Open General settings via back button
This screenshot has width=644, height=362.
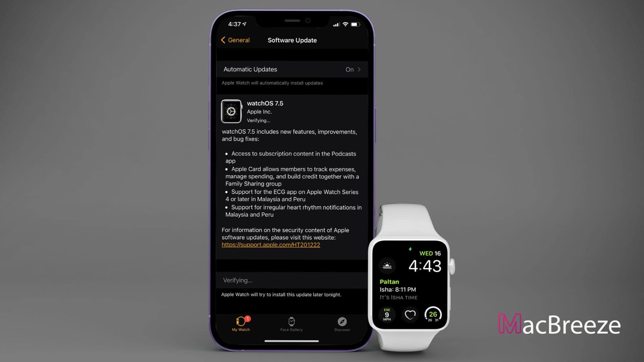point(234,40)
